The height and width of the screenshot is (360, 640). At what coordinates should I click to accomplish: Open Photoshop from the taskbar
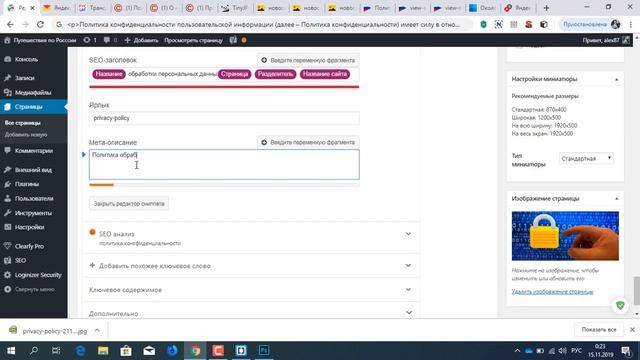coord(264,351)
